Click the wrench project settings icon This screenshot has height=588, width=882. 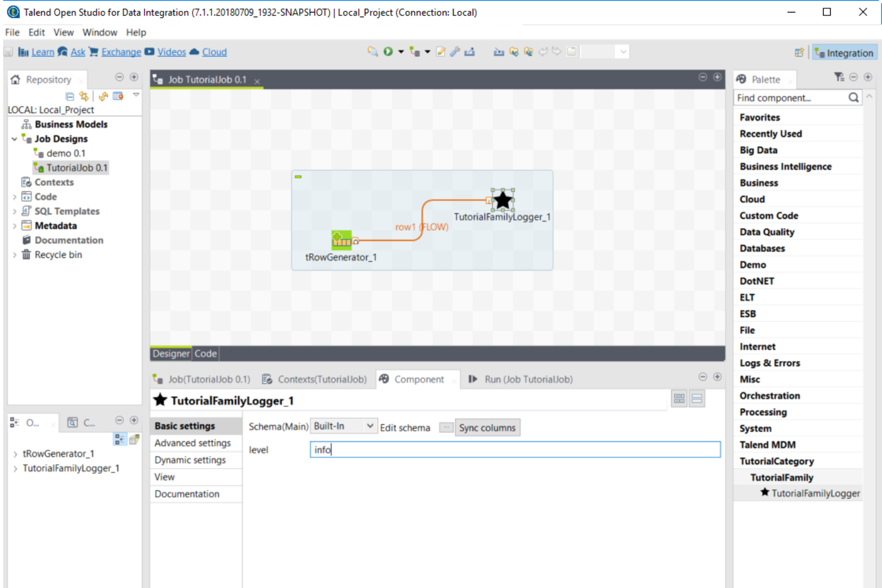click(x=455, y=52)
